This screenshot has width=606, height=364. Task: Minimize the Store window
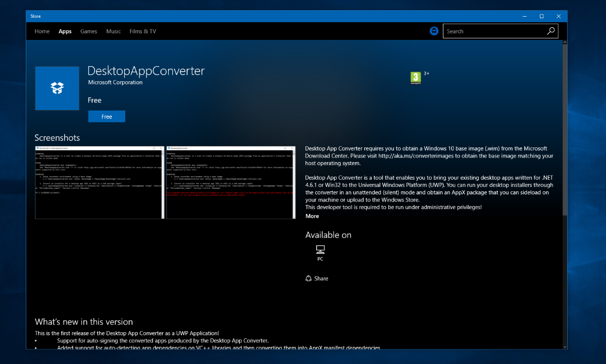tap(524, 16)
